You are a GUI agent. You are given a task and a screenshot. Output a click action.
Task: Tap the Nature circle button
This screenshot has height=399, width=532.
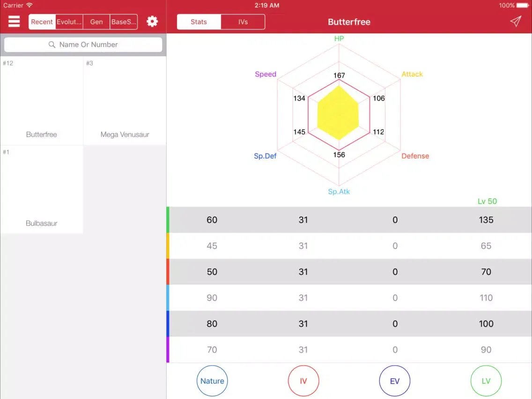pos(212,381)
